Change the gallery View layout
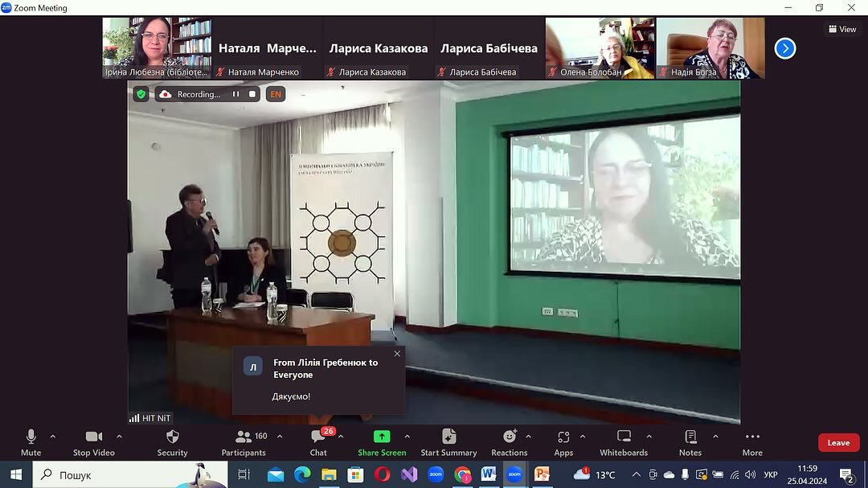The image size is (868, 488). 842,30
